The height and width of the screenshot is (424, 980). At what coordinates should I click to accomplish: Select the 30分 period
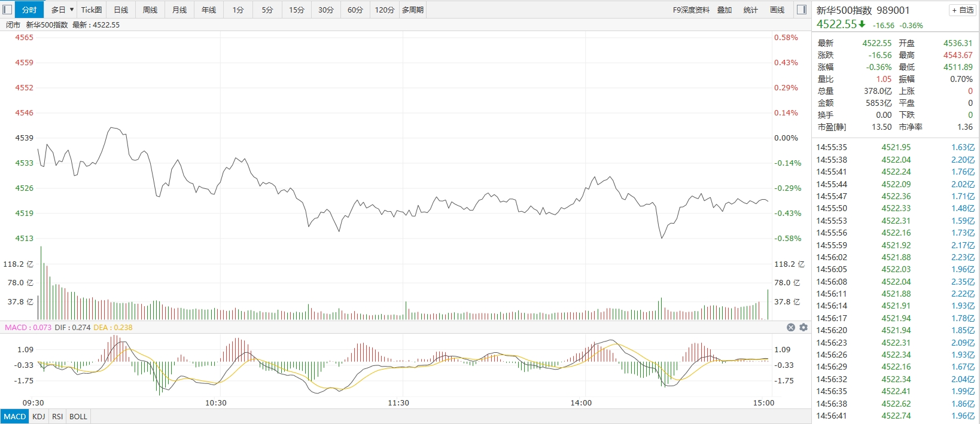click(x=326, y=10)
